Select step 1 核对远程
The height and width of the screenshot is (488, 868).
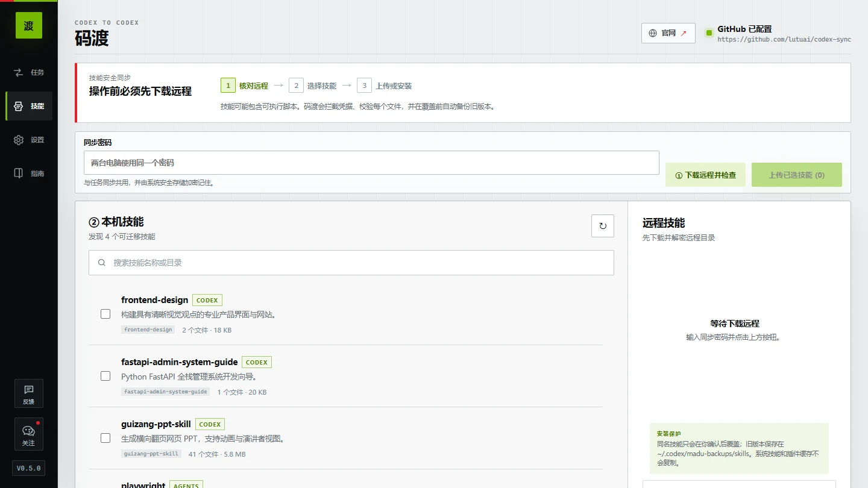coord(245,86)
